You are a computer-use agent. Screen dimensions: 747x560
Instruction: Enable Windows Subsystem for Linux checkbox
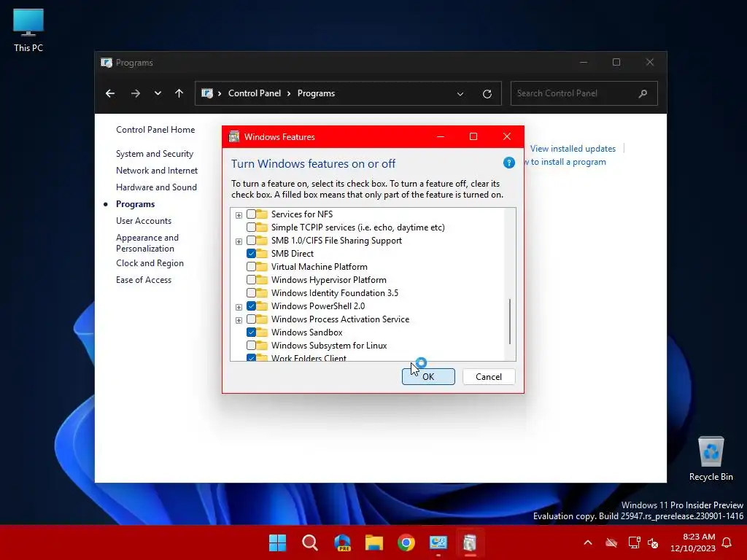[x=251, y=345]
